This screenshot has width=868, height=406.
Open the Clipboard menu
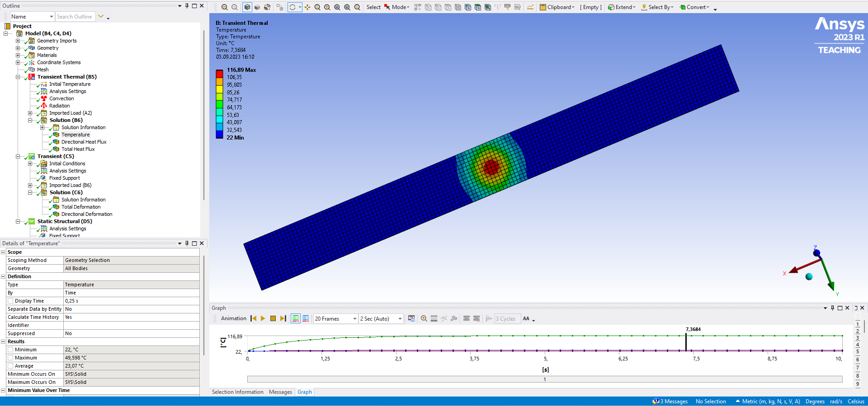(x=557, y=7)
